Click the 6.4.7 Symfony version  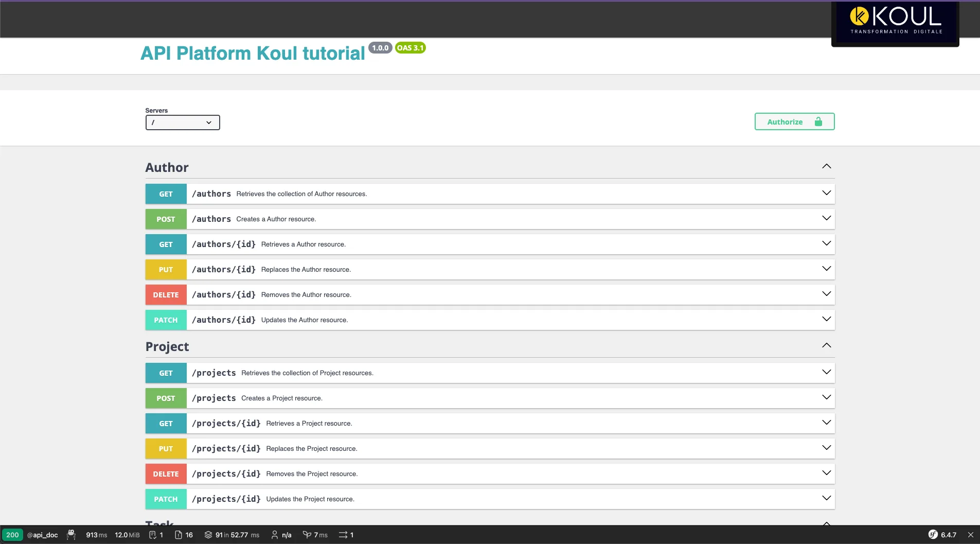point(949,535)
